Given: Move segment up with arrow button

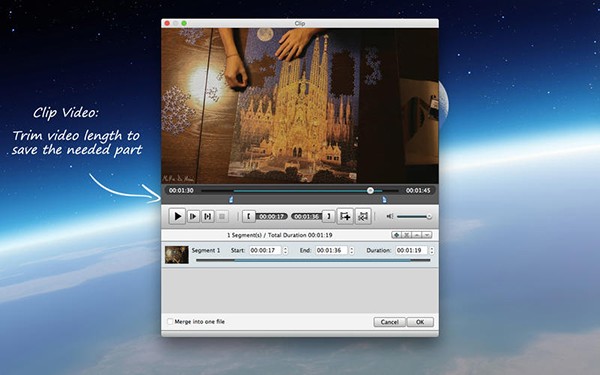Looking at the screenshot, I should click(x=417, y=235).
